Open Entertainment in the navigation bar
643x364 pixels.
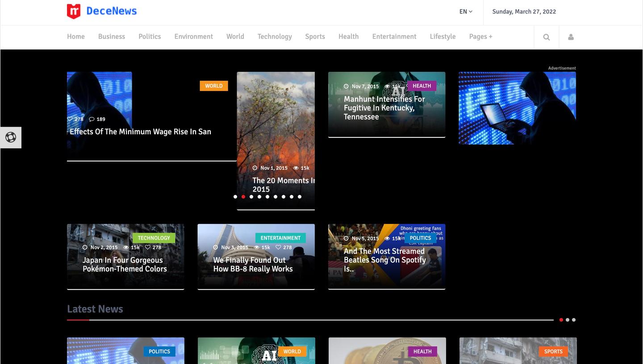[394, 37]
